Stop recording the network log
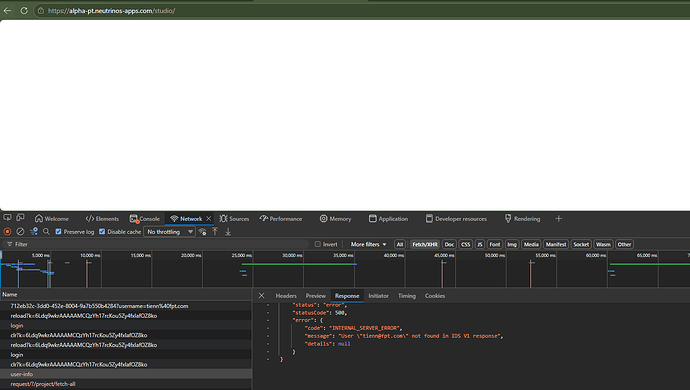 pyautogui.click(x=7, y=232)
